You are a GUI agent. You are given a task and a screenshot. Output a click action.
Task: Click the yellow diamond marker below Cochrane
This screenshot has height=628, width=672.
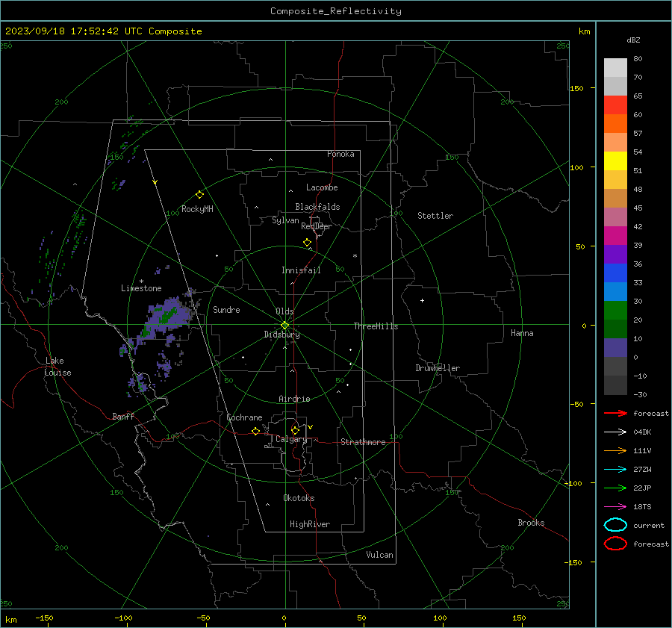point(255,431)
